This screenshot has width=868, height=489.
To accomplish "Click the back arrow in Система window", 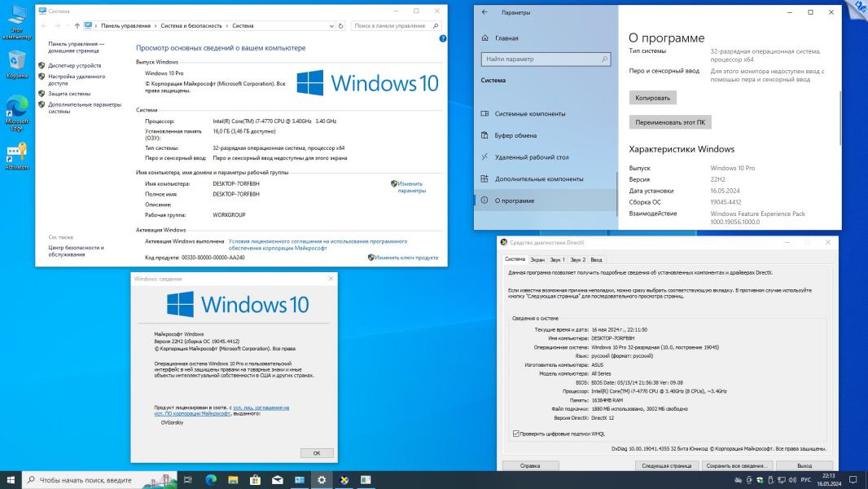I will (44, 26).
